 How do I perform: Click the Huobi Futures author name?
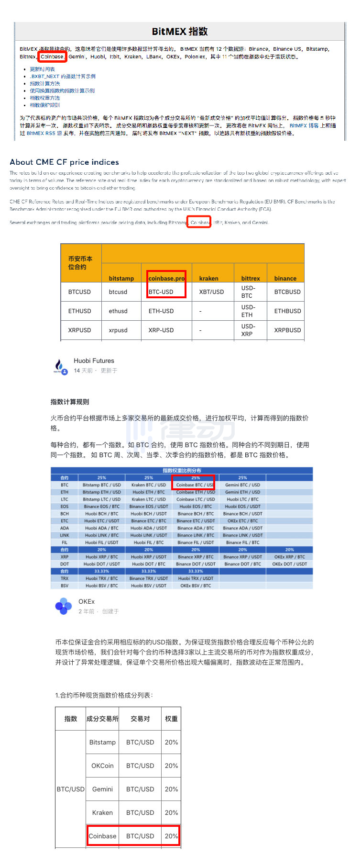[94, 361]
